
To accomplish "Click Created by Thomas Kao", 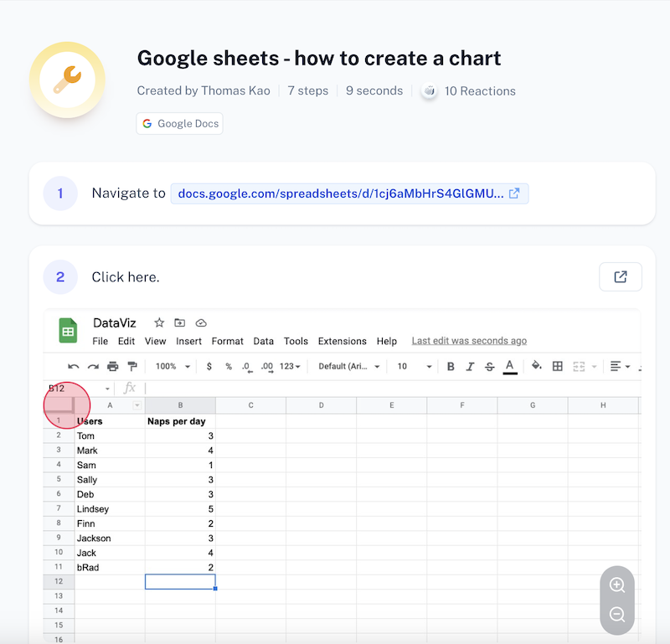I will pyautogui.click(x=204, y=90).
